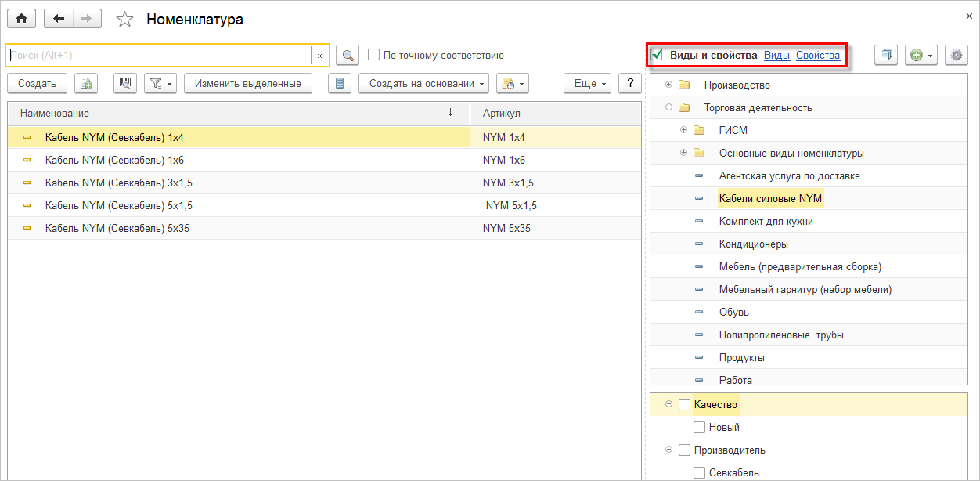Click the create-by-copy icon next to Создать

pyautogui.click(x=87, y=84)
